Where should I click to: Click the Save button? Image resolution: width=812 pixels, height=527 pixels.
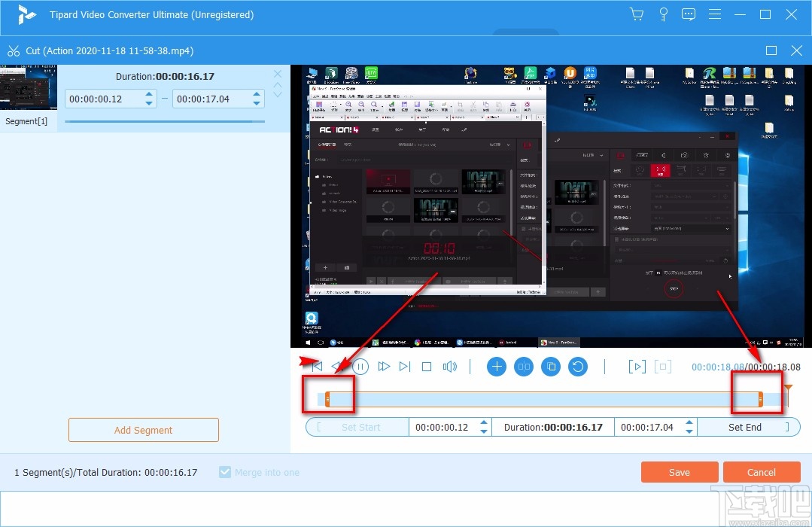[680, 472]
